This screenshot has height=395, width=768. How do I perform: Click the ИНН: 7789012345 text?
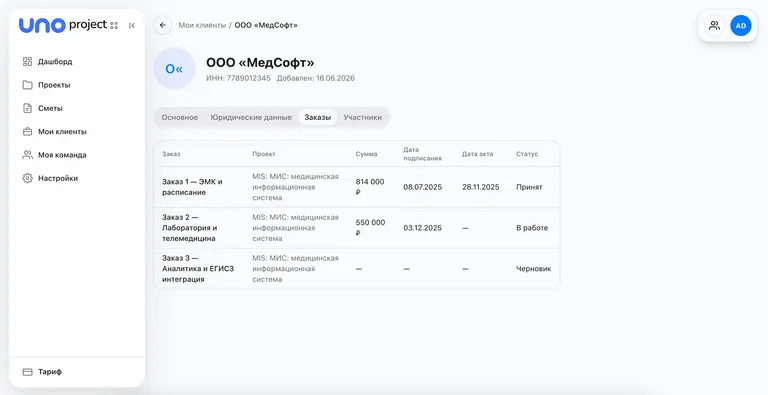[x=238, y=78]
